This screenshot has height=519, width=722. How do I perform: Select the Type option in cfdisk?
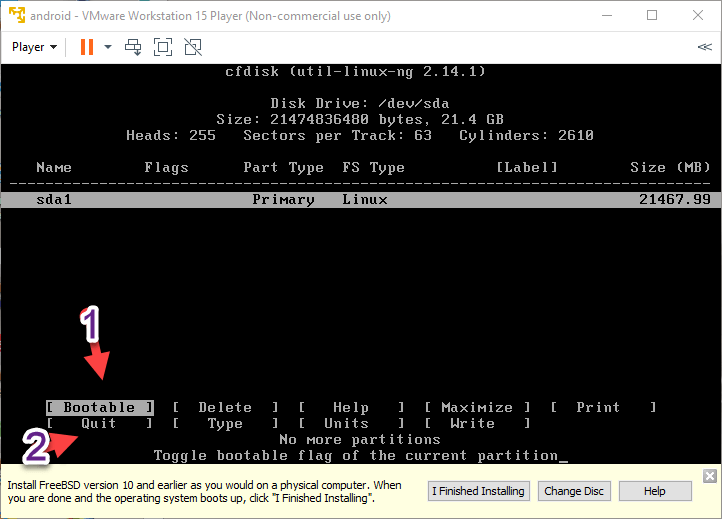coord(225,423)
